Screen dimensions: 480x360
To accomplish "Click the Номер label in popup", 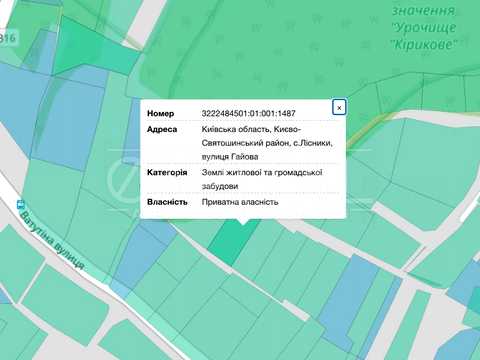I will click(160, 113).
